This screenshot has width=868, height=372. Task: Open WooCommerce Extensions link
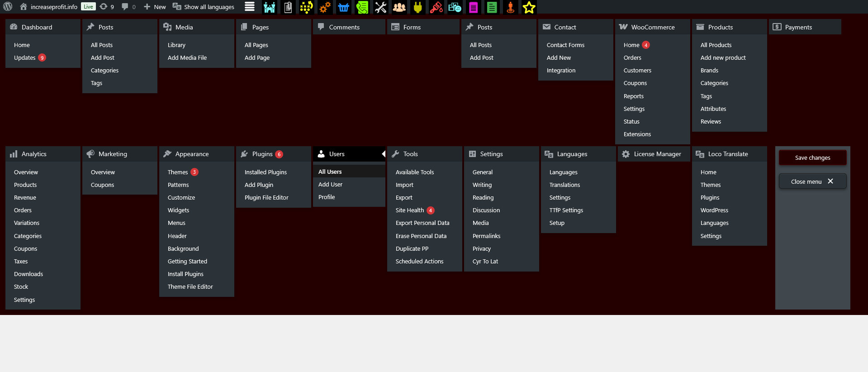click(637, 134)
